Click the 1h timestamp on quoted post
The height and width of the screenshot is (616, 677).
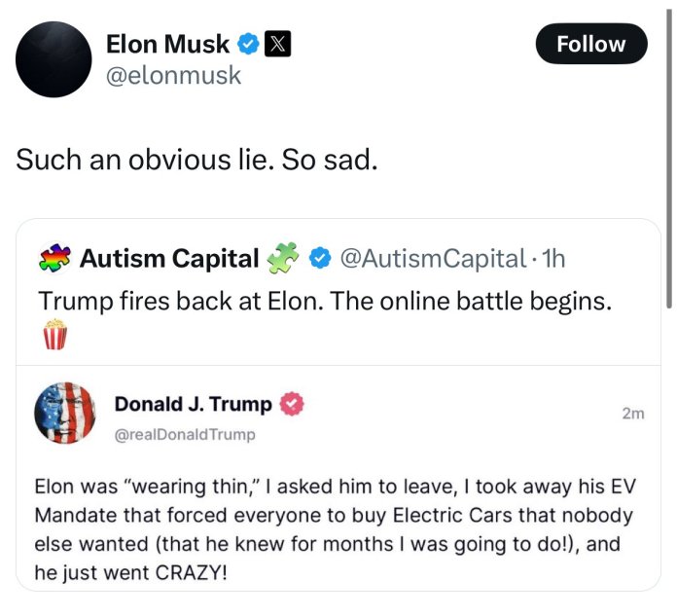tap(552, 258)
